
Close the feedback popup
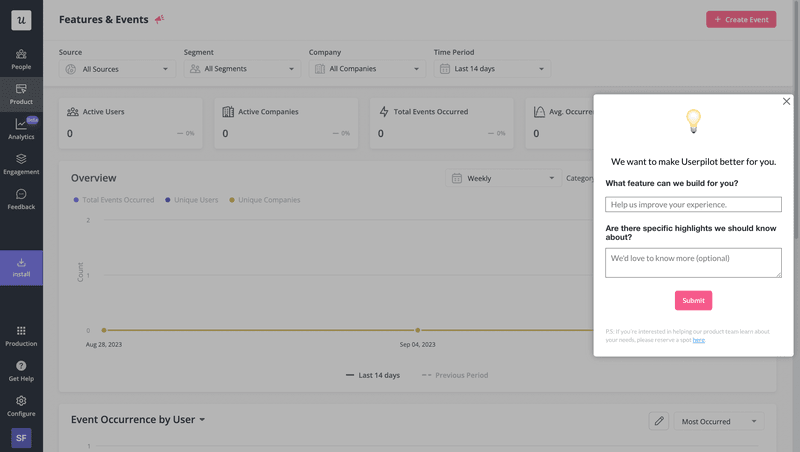(x=786, y=101)
